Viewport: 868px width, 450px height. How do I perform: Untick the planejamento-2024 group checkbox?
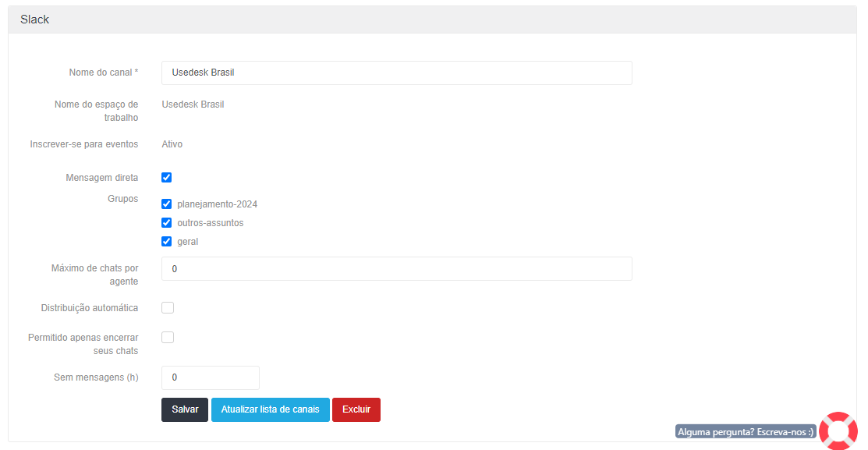167,204
